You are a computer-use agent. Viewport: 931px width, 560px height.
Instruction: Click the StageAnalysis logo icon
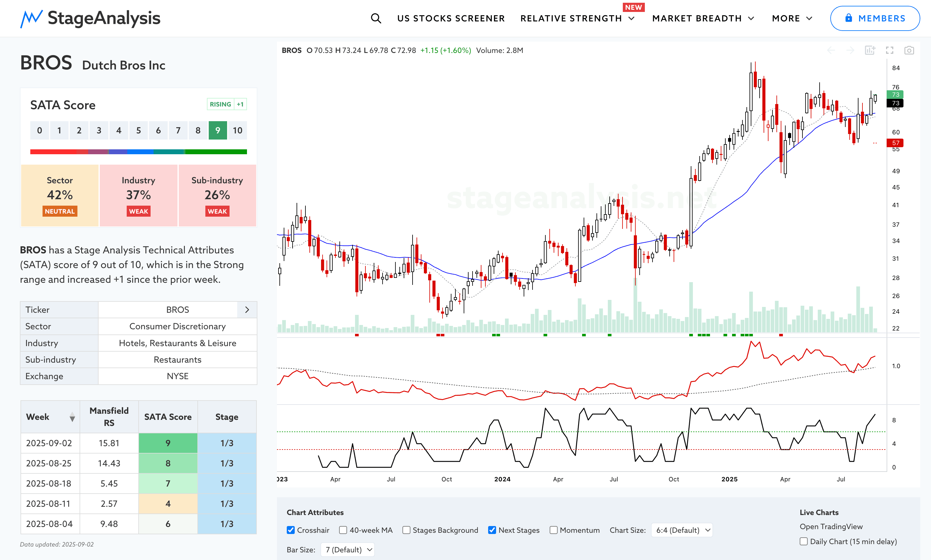tap(31, 18)
